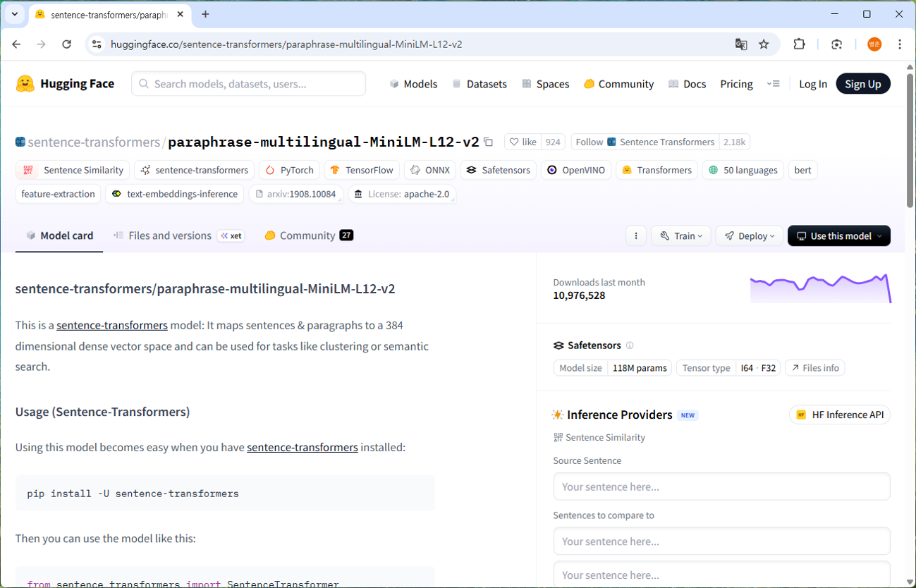The width and height of the screenshot is (916, 588).
Task: Click the 924 likes count
Action: point(554,142)
